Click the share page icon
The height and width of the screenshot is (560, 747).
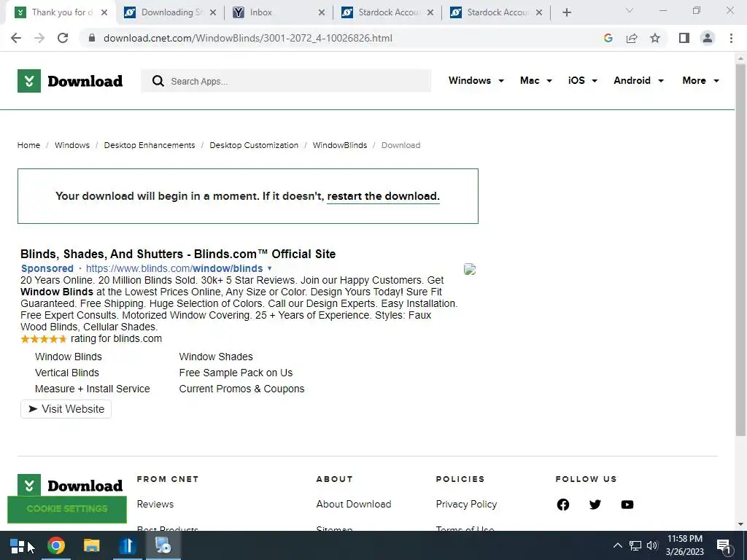tap(632, 38)
